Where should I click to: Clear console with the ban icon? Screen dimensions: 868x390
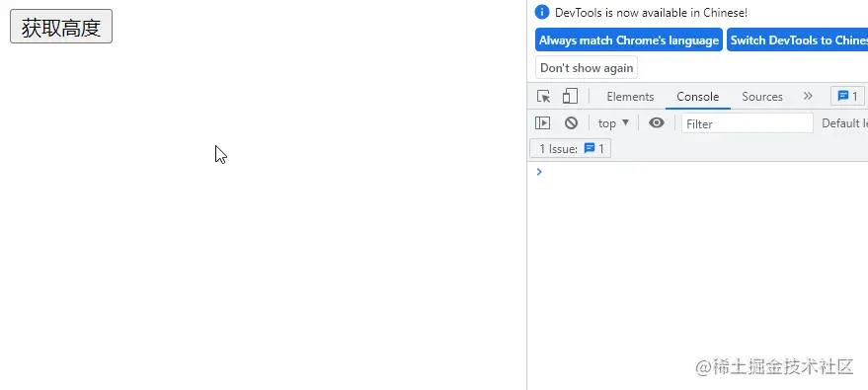pyautogui.click(x=571, y=122)
